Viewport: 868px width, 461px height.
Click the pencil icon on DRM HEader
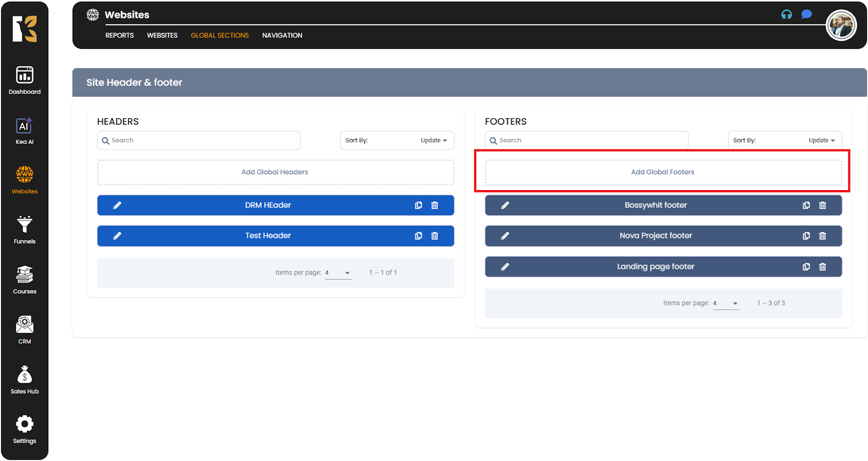(117, 205)
